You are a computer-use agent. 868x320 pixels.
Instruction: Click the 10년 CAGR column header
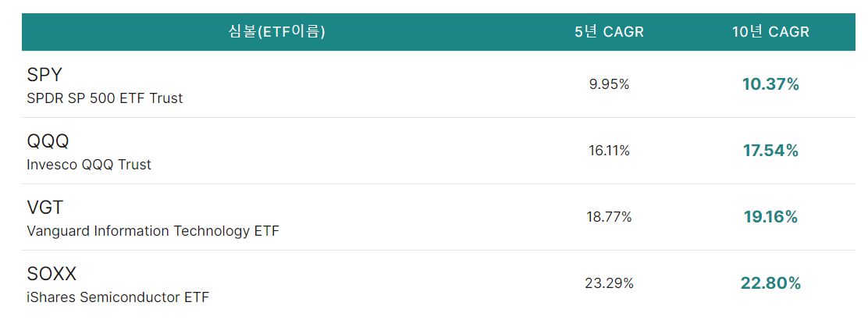coord(770,31)
